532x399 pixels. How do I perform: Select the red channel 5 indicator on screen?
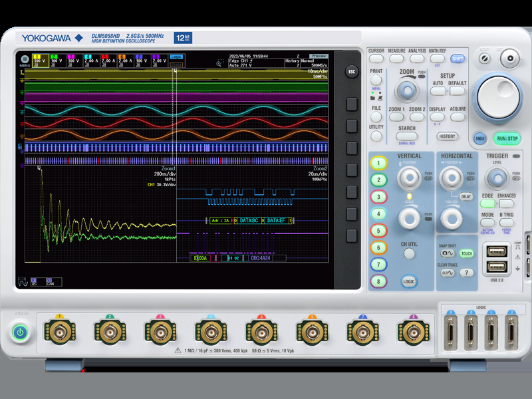click(108, 61)
